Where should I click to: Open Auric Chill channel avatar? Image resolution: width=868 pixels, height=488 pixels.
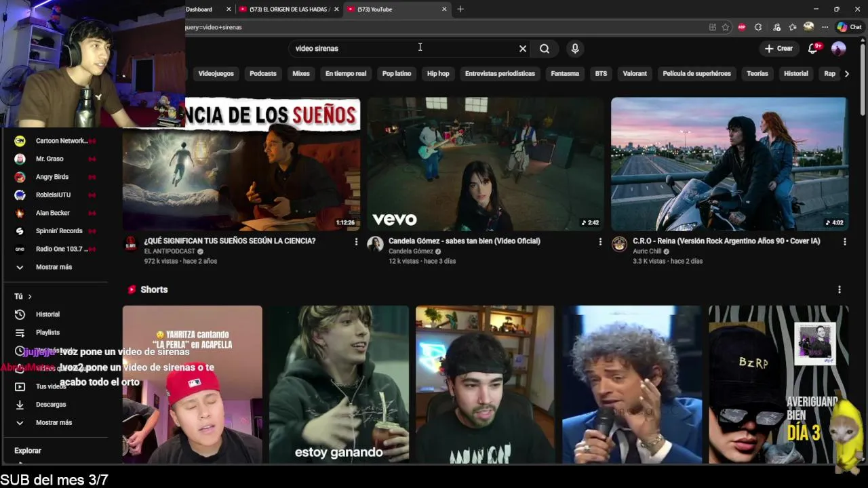tap(619, 244)
